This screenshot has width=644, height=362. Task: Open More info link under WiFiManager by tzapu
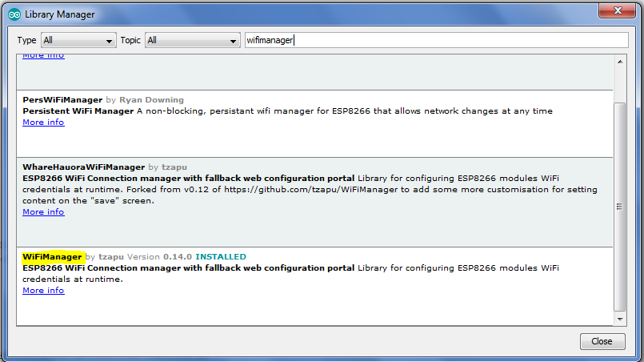click(x=43, y=291)
